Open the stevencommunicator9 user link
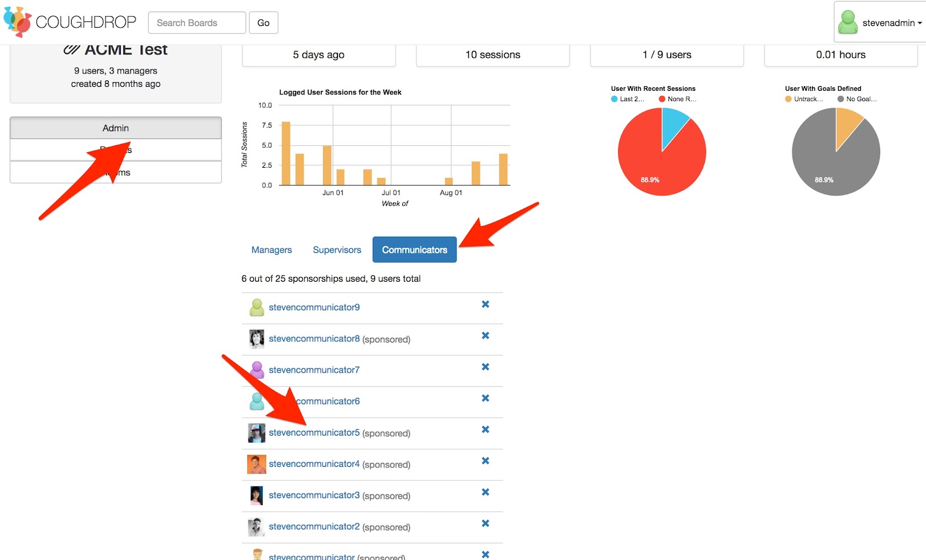This screenshot has height=560, width=926. (314, 307)
